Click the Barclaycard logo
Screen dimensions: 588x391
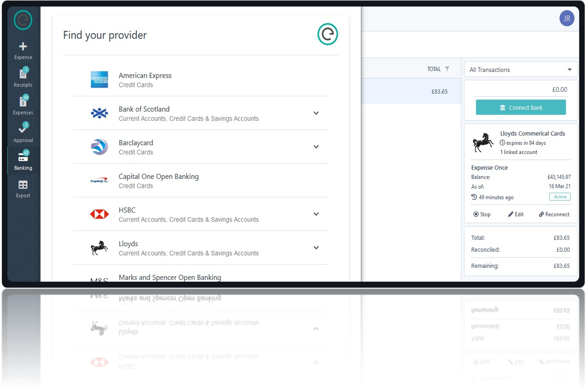[100, 147]
